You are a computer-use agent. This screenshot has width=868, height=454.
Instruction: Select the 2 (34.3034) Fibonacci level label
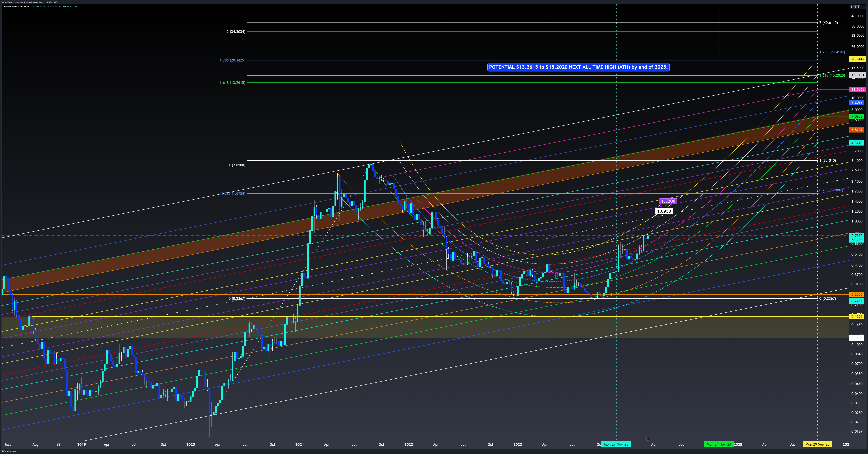tap(236, 32)
